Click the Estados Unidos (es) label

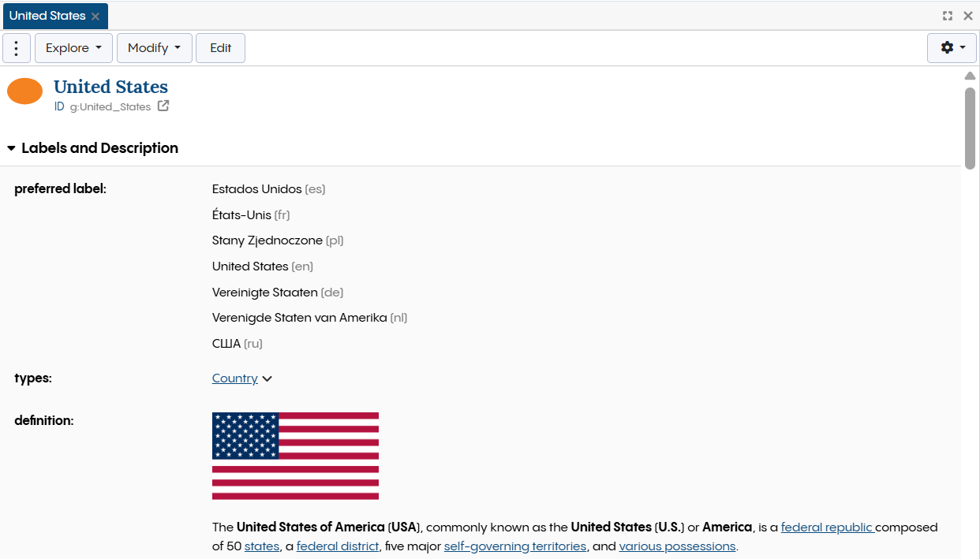point(268,189)
